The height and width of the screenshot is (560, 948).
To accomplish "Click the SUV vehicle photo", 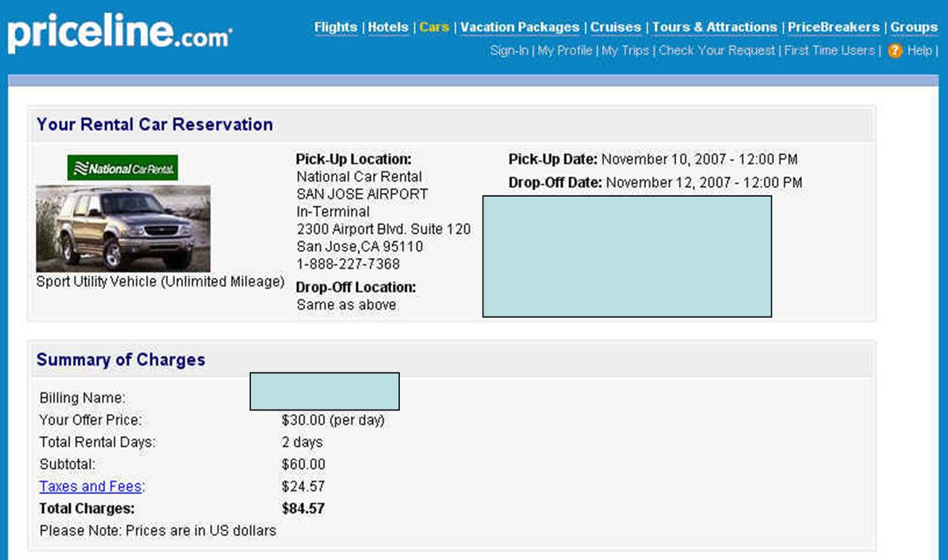I will click(x=123, y=229).
